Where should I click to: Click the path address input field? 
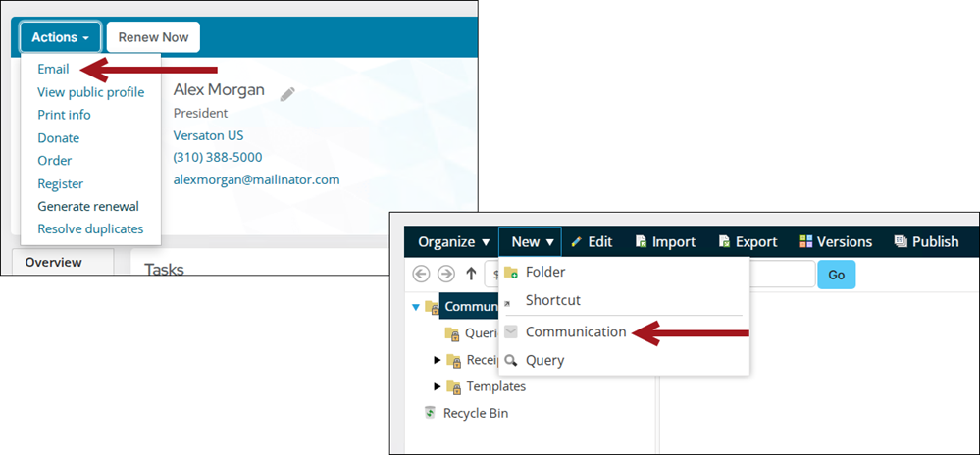point(650,275)
